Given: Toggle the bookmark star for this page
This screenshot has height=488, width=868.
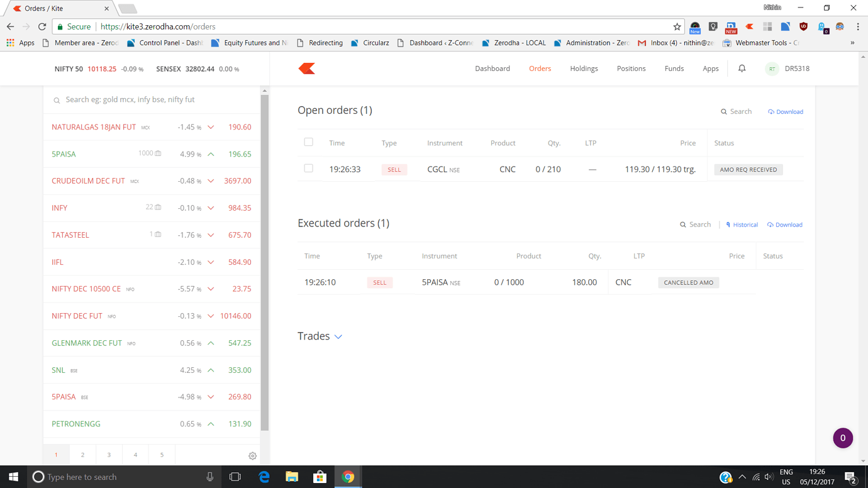Looking at the screenshot, I should click(x=677, y=27).
